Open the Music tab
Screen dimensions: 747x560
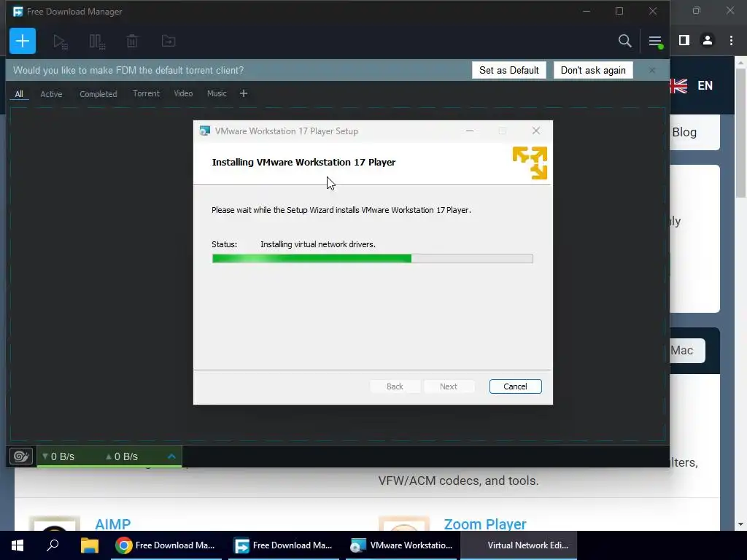217,93
